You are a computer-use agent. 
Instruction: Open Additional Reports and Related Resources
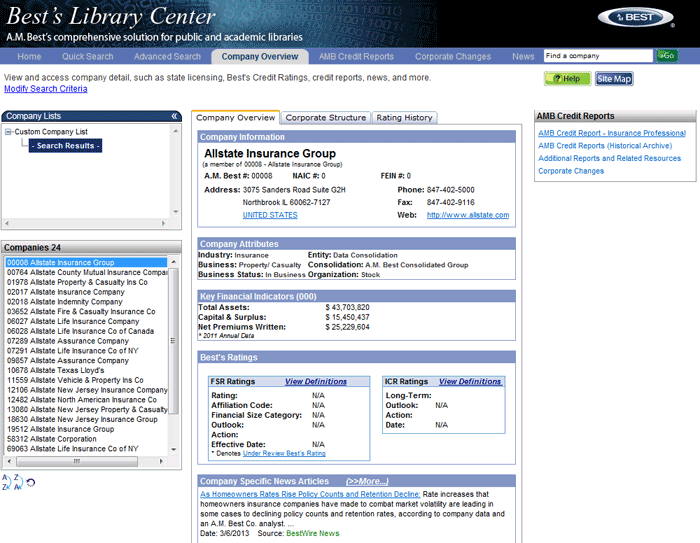609,158
